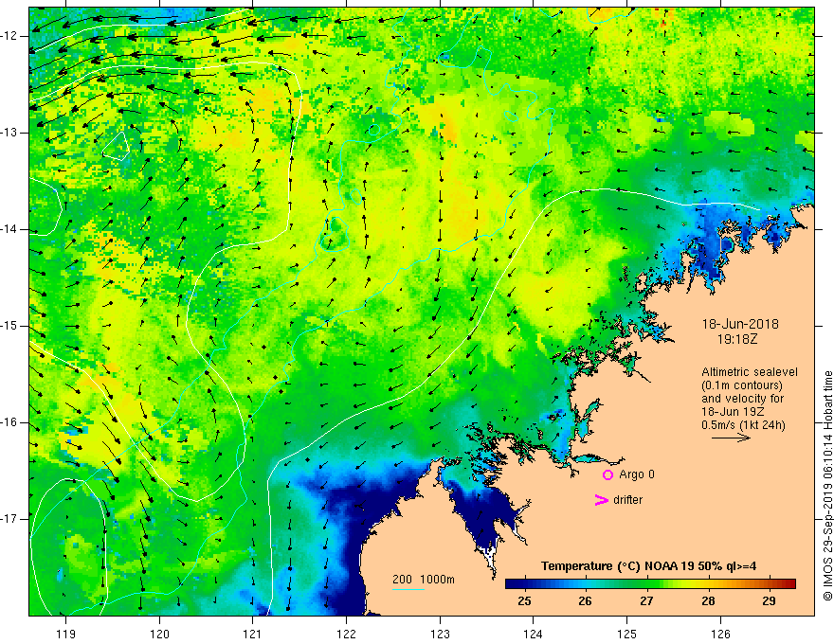
Task: Click the date label 18-Jun-2018
Action: (x=740, y=324)
